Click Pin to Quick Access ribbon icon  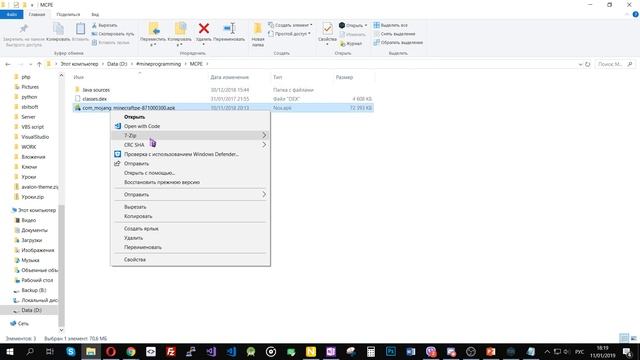23,29
